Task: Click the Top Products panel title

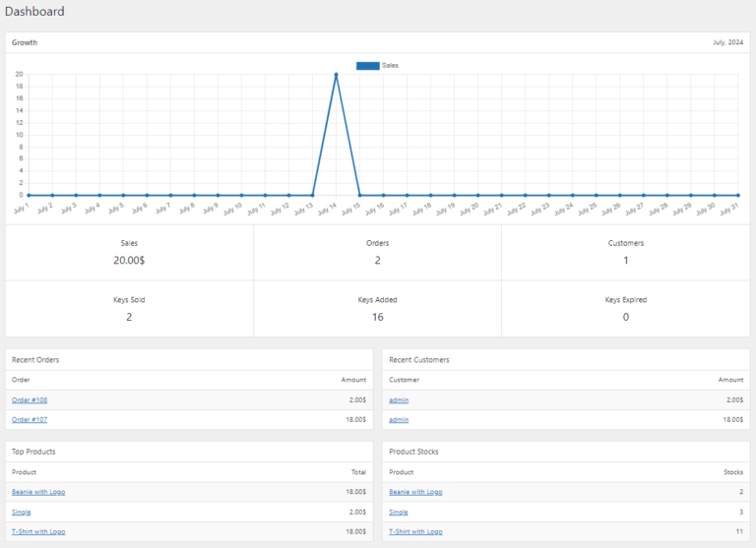Action: [x=33, y=452]
